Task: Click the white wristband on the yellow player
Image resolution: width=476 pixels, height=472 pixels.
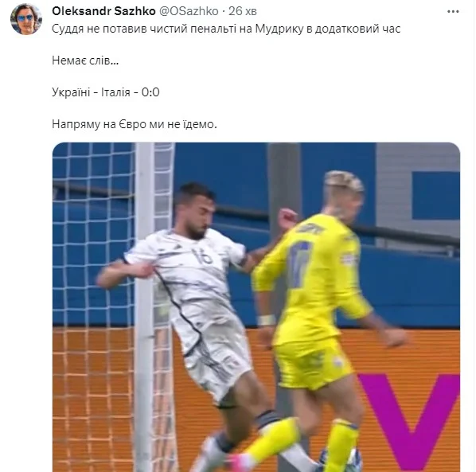Action: pos(267,320)
